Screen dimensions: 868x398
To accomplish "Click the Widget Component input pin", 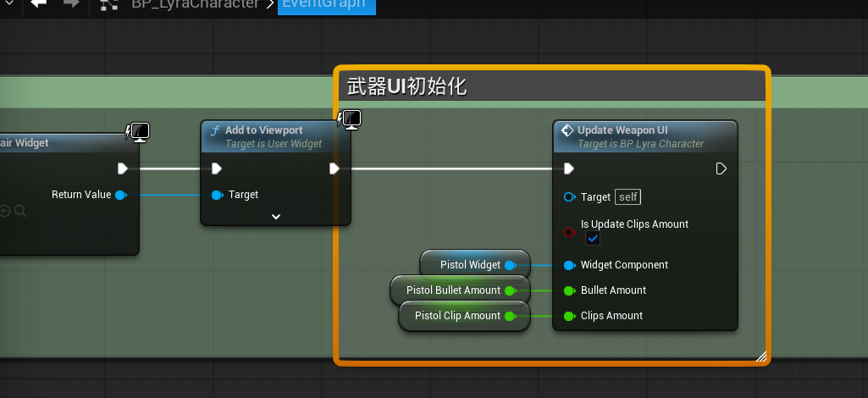I will pyautogui.click(x=569, y=265).
